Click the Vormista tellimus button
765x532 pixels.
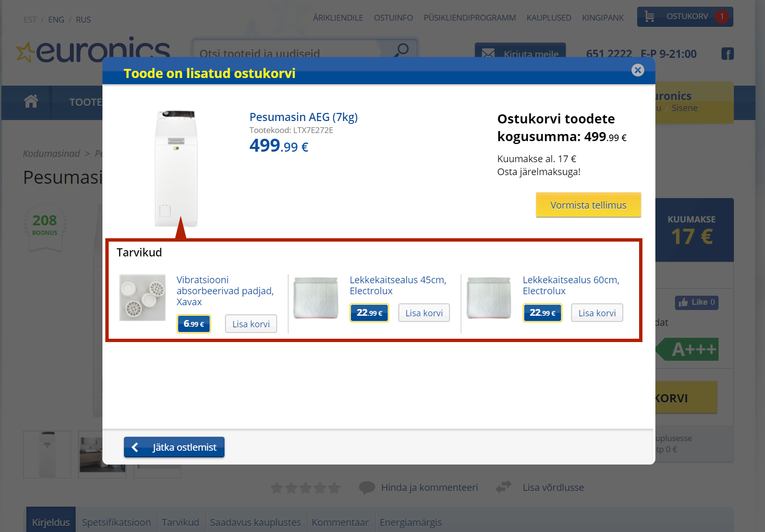(588, 205)
